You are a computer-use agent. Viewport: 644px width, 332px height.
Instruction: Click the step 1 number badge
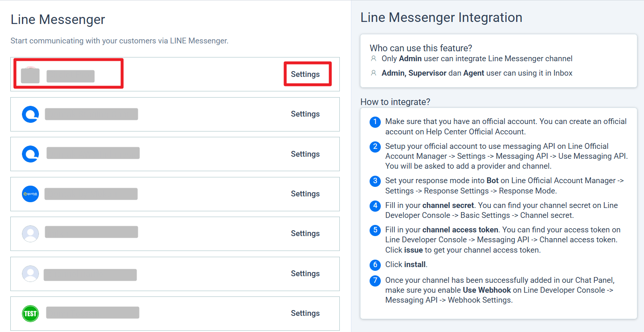(x=375, y=122)
